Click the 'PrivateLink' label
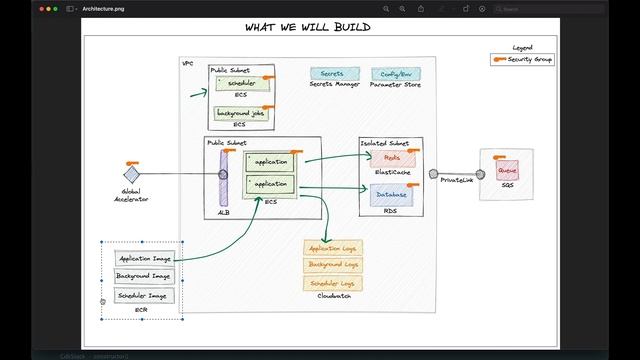Image resolution: width=640 pixels, height=360 pixels. [x=457, y=180]
